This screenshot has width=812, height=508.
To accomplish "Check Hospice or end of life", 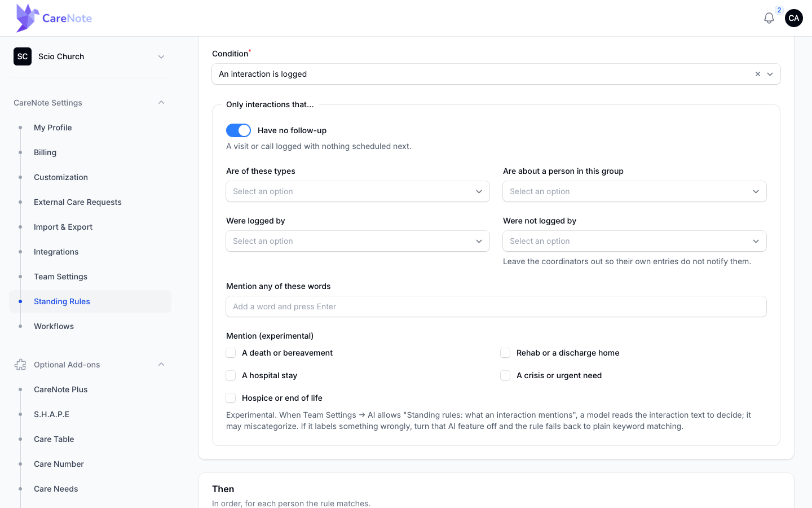I will point(231,398).
